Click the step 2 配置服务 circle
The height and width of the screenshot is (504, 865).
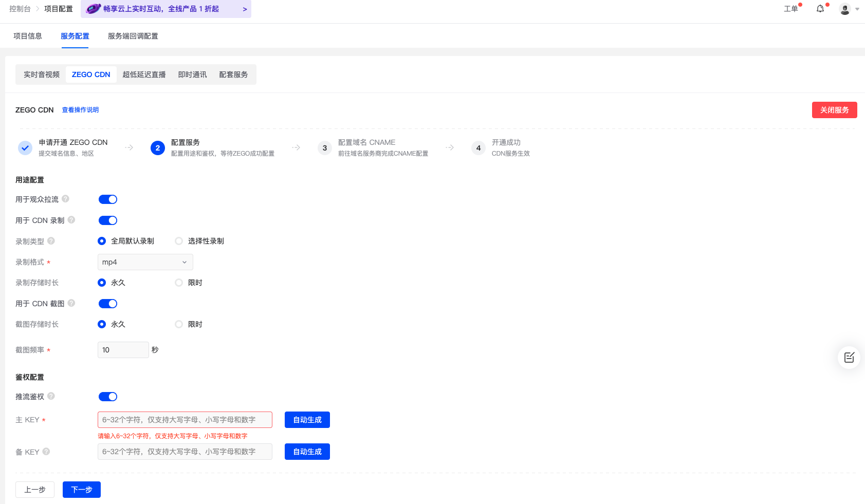[158, 147]
